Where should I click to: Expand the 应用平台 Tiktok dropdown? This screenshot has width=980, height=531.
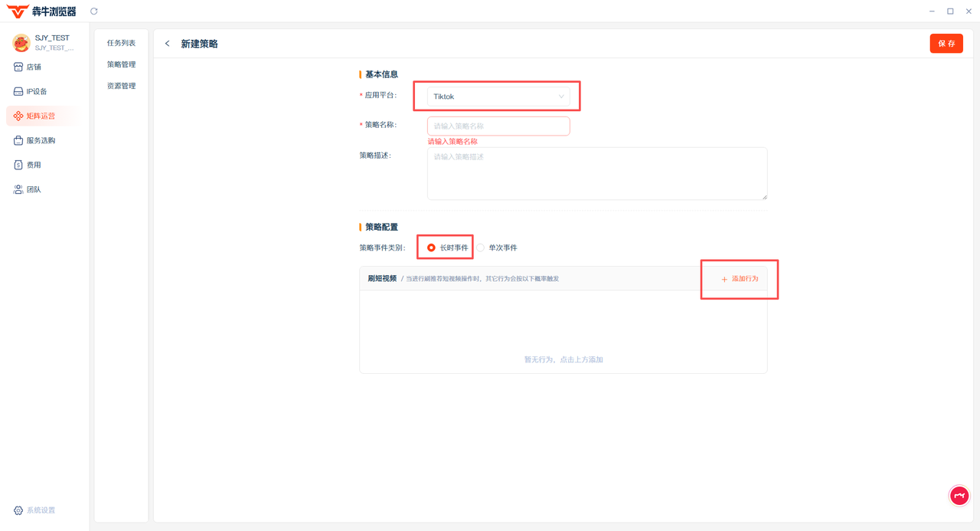point(498,97)
